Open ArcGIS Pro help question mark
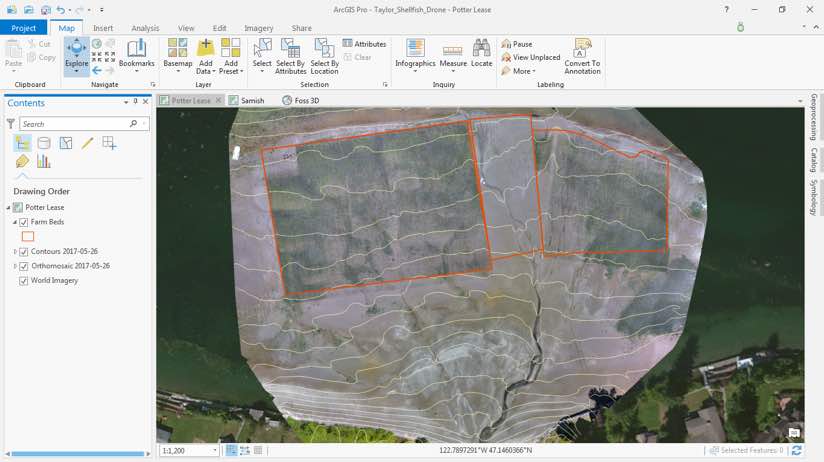The height and width of the screenshot is (462, 824). [x=726, y=9]
